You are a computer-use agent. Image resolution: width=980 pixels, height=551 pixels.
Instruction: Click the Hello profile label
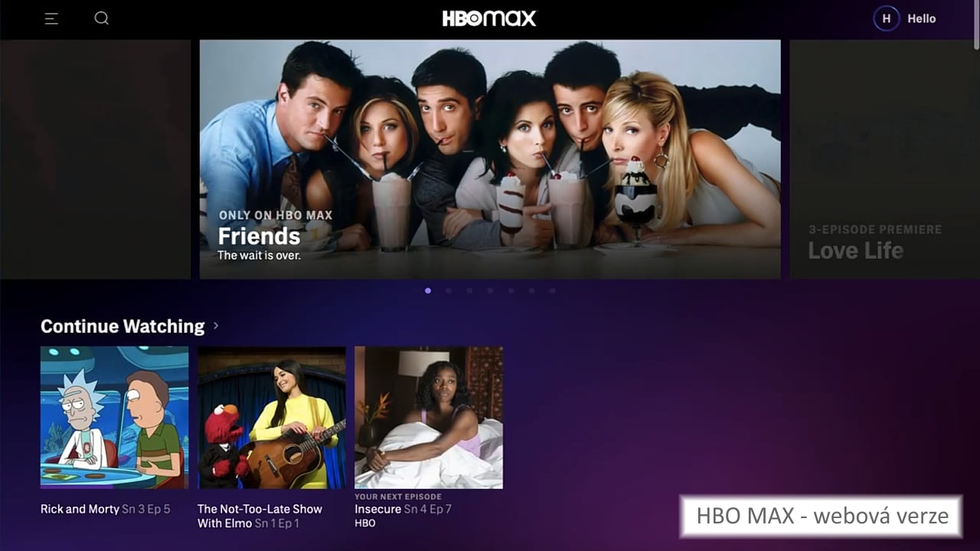(x=922, y=18)
